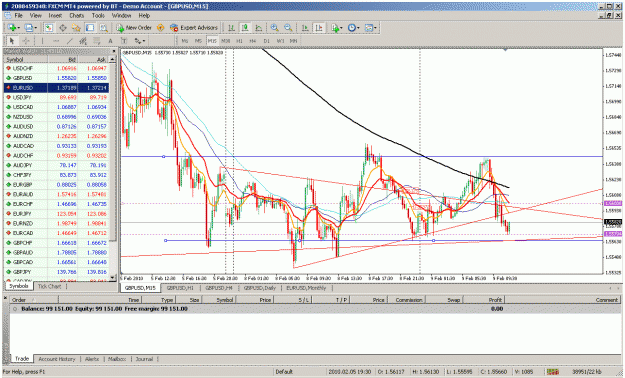This screenshot has height=378, width=625.
Task: Open the Strategy Tester icon
Action: tap(103, 28)
